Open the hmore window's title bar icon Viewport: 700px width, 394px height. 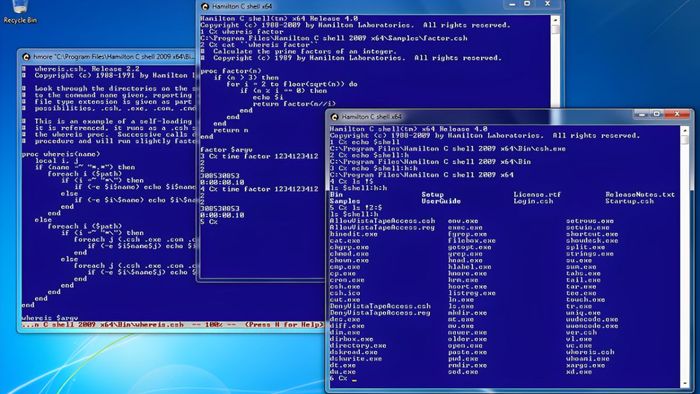(26, 57)
